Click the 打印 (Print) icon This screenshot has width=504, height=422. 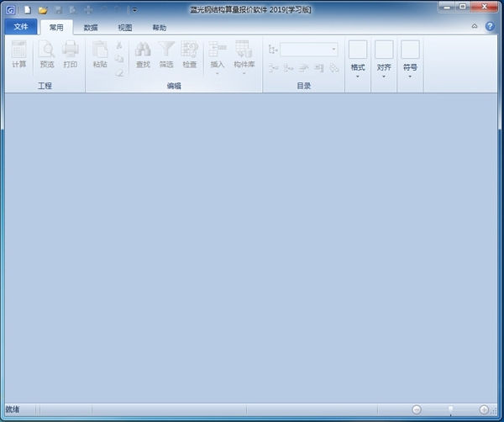(x=71, y=54)
